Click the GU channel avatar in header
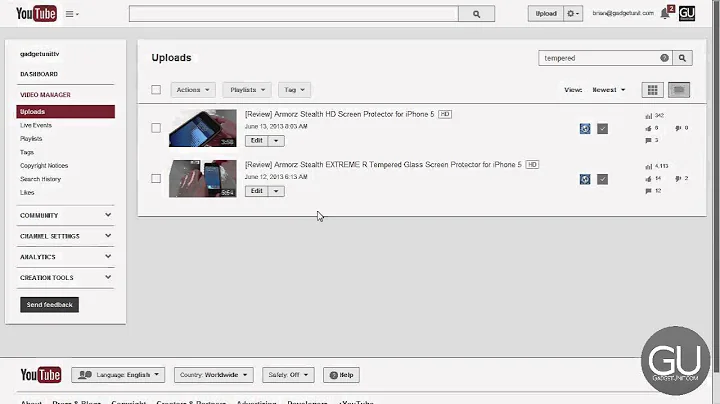720x404 pixels. tap(687, 13)
